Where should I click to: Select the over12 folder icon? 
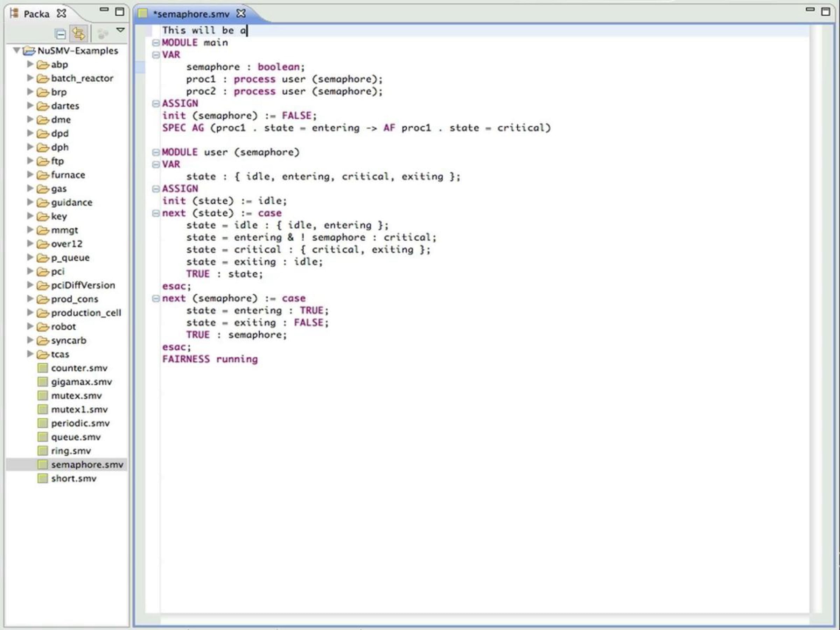click(x=43, y=244)
